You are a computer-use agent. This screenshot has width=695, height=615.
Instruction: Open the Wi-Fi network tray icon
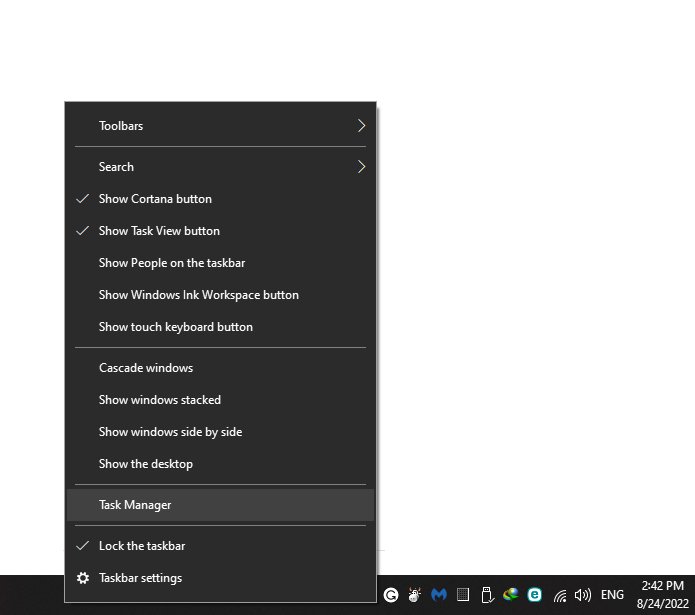tap(560, 596)
